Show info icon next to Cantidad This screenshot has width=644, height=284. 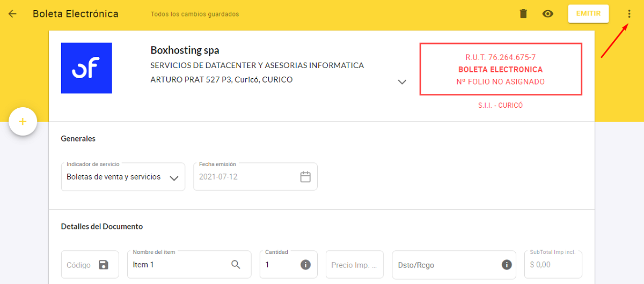tap(305, 265)
